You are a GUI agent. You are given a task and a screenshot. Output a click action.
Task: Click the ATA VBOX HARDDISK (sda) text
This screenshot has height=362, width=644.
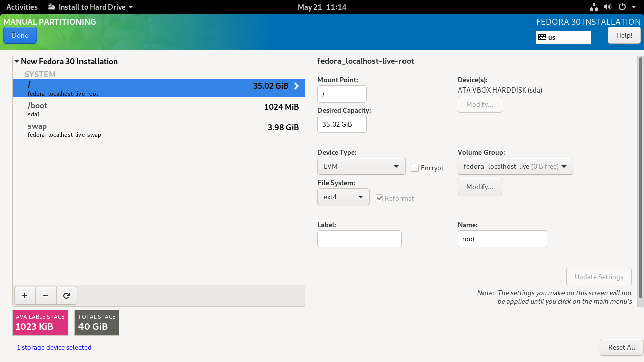tap(500, 90)
